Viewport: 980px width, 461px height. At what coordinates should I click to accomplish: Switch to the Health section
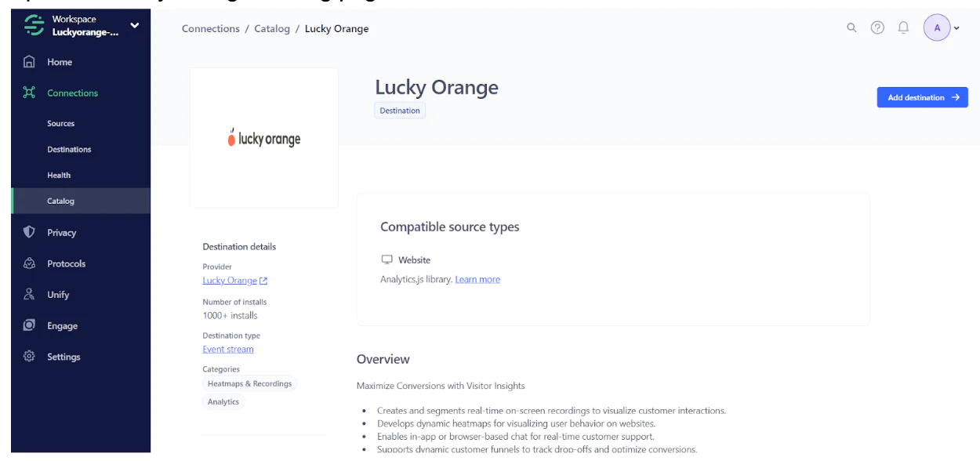click(59, 175)
